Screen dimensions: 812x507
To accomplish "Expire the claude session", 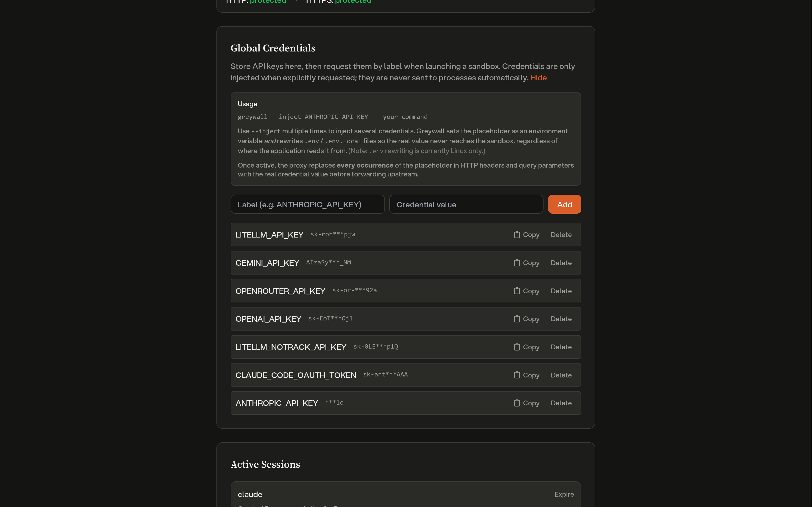I will 564,494.
